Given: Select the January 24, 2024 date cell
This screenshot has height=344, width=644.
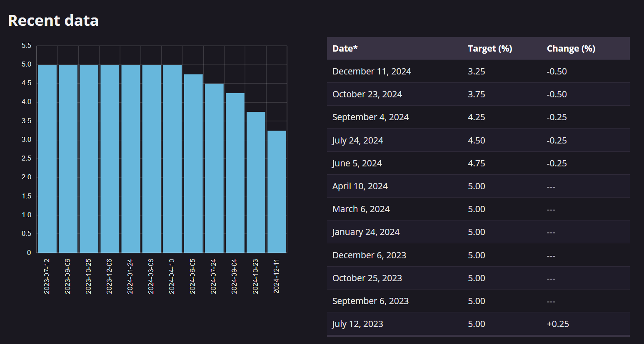Looking at the screenshot, I should pos(366,232).
